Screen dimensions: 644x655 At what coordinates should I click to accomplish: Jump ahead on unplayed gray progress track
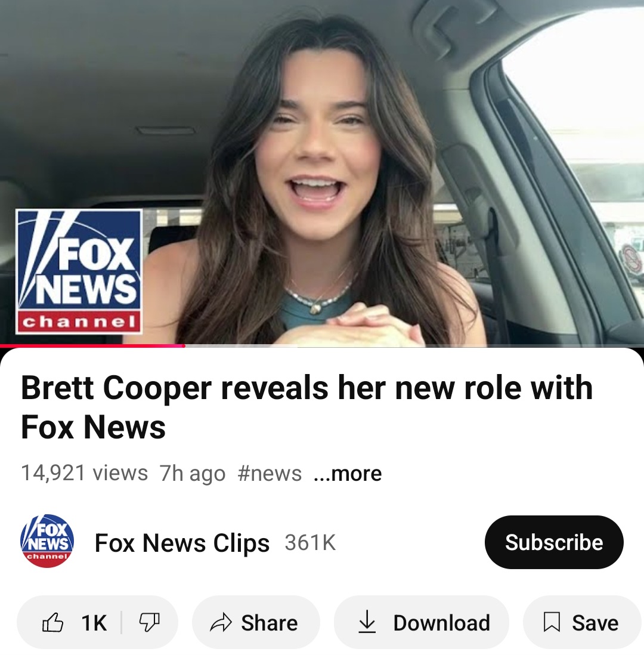point(414,346)
